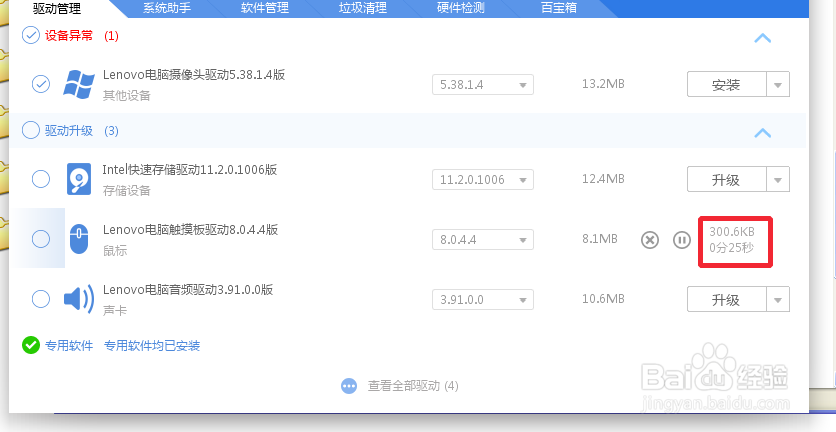Open the 系统助手 tab
Image resolution: width=836 pixels, height=432 pixels.
[x=167, y=8]
